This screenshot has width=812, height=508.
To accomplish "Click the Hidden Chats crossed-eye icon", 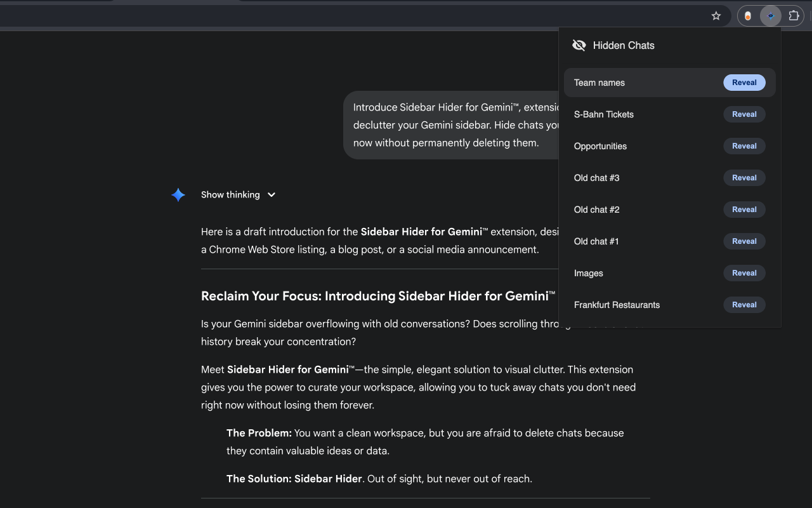I will (579, 45).
